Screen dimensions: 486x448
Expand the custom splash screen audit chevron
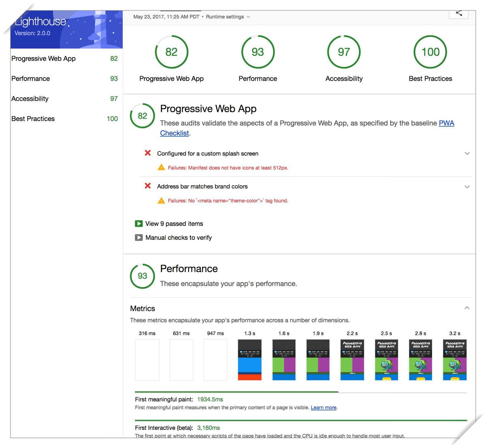pyautogui.click(x=467, y=154)
